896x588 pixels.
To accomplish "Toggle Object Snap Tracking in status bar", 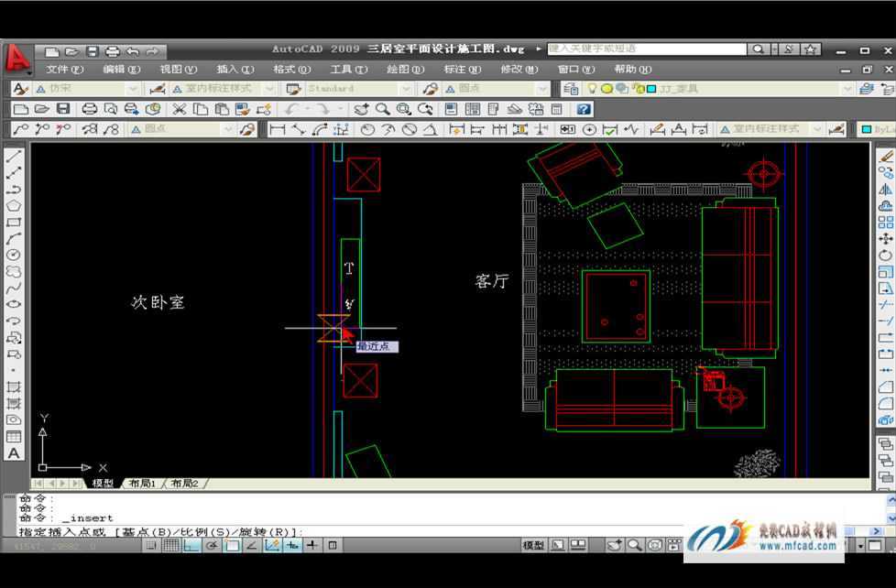I will [251, 545].
